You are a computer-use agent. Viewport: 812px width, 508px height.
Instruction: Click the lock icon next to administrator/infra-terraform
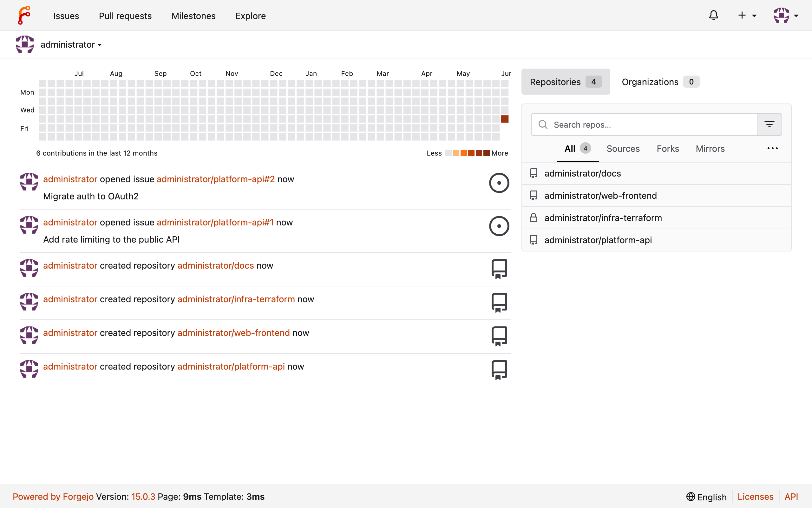(x=533, y=218)
